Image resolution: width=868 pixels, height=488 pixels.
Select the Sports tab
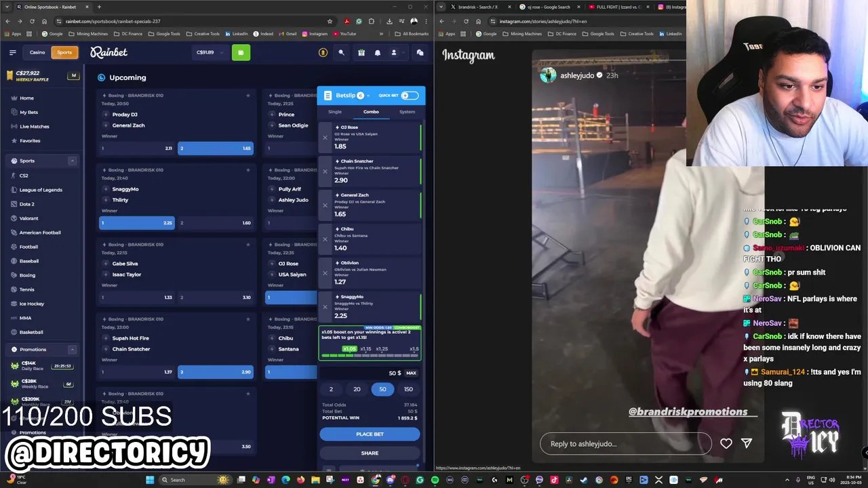(x=64, y=52)
